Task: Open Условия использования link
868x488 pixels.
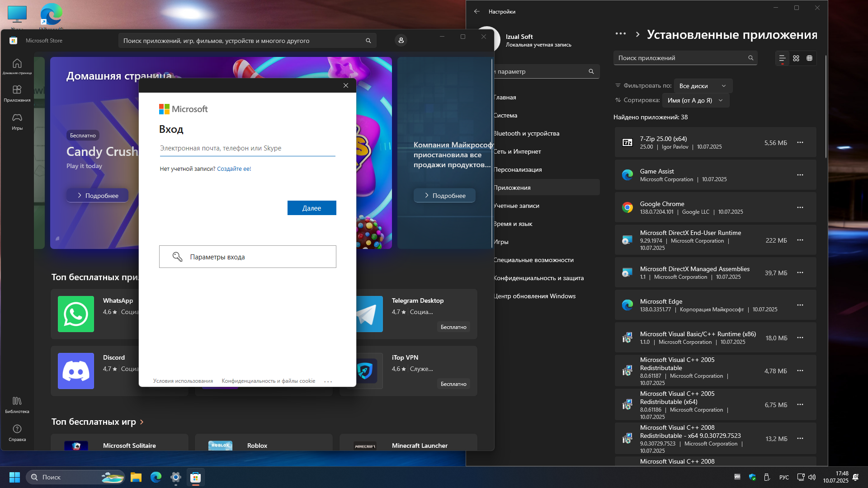Action: pos(183,381)
